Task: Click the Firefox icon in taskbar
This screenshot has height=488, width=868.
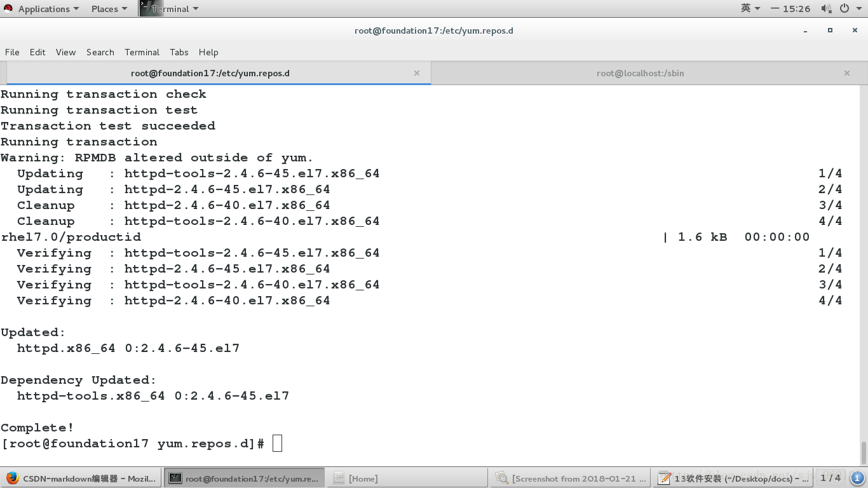Action: point(12,478)
